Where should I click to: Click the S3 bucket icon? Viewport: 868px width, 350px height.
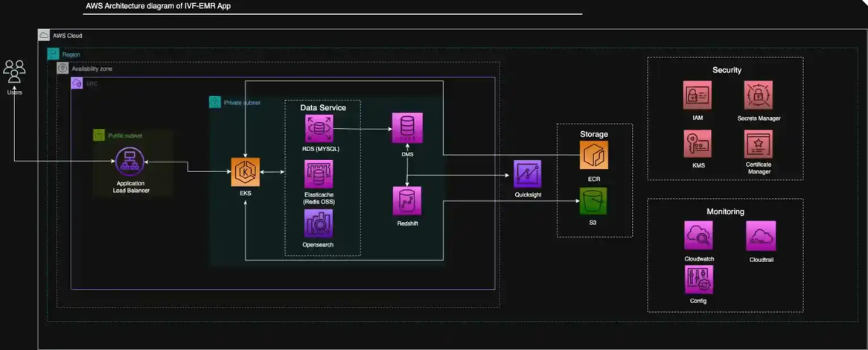(593, 201)
